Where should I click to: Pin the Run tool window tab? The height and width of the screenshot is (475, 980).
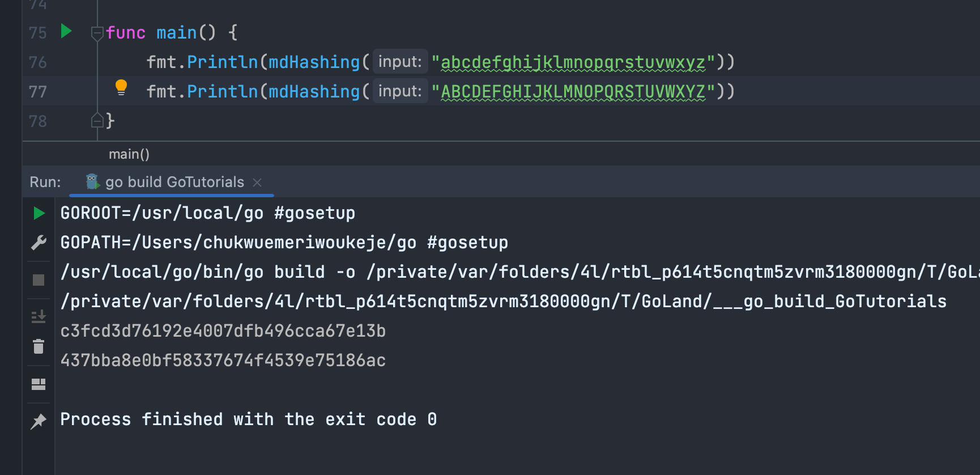pyautogui.click(x=38, y=421)
